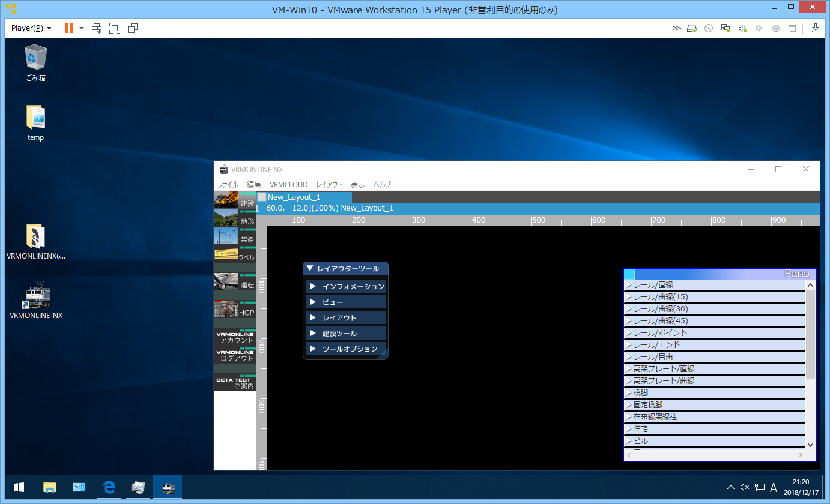Viewport: 830px width, 504px height.
Task: Expand the ビル parts category
Action: coord(715,441)
